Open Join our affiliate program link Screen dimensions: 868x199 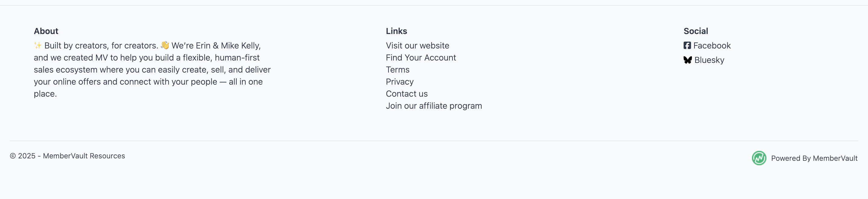(434, 106)
